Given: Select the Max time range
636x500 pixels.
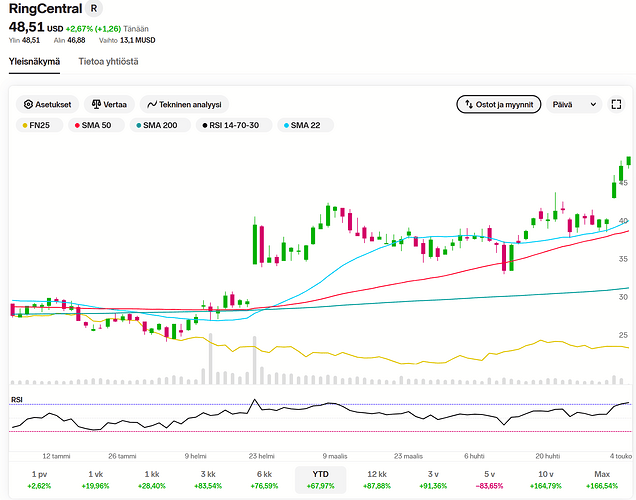Looking at the screenshot, I should click(602, 479).
